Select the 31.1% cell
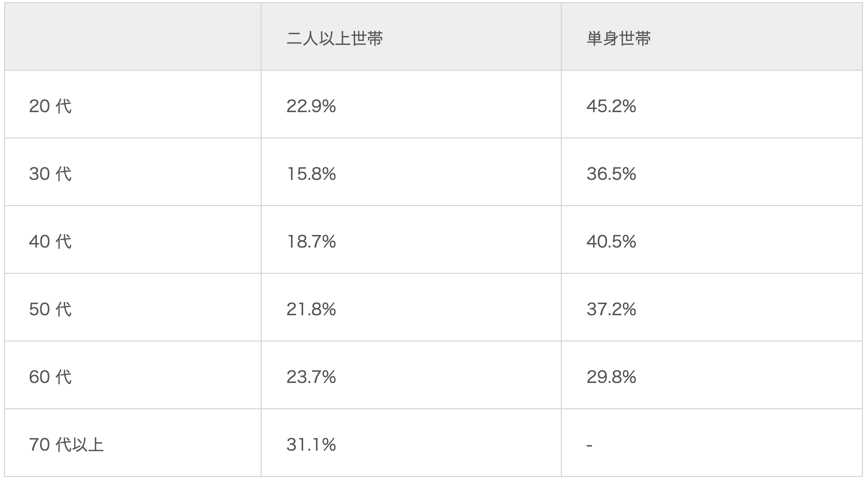This screenshot has height=481, width=868. coord(311,445)
